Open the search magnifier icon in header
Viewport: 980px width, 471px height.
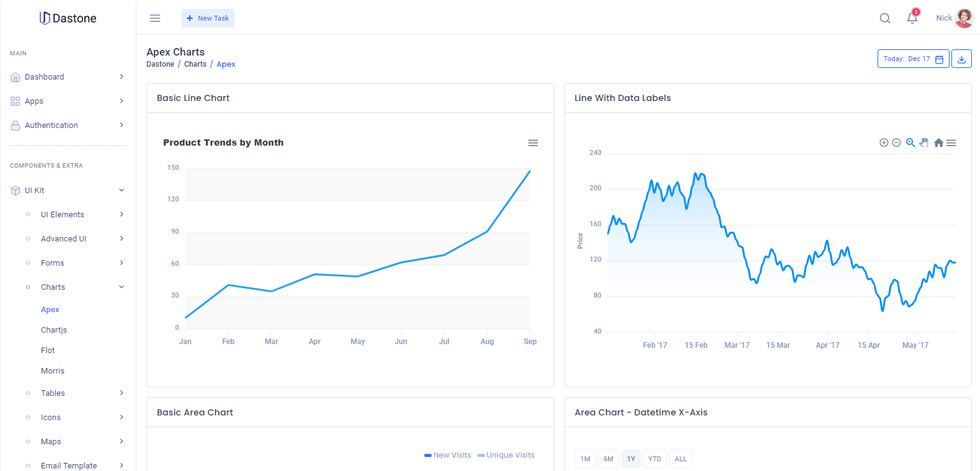[885, 18]
